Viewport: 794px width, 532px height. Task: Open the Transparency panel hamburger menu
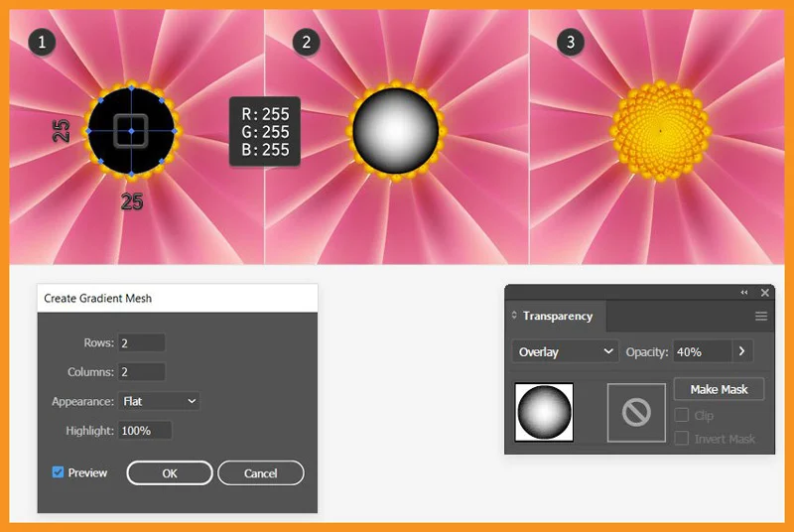761,317
